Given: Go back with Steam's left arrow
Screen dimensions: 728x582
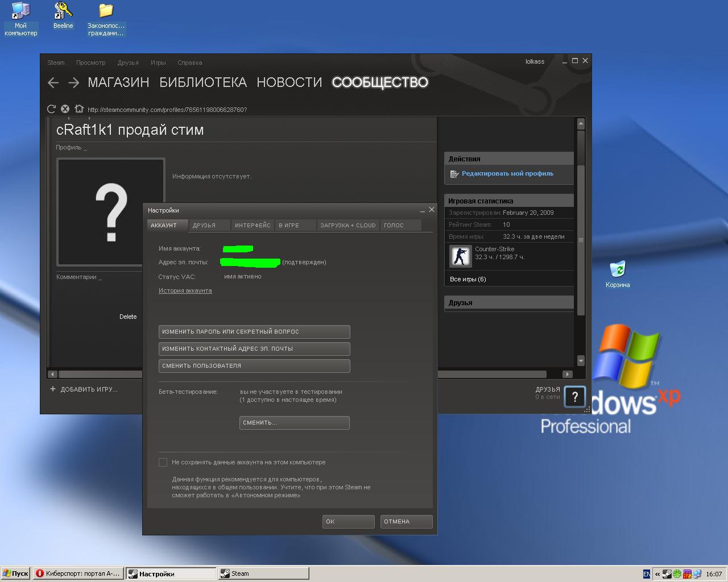Looking at the screenshot, I should (x=53, y=83).
